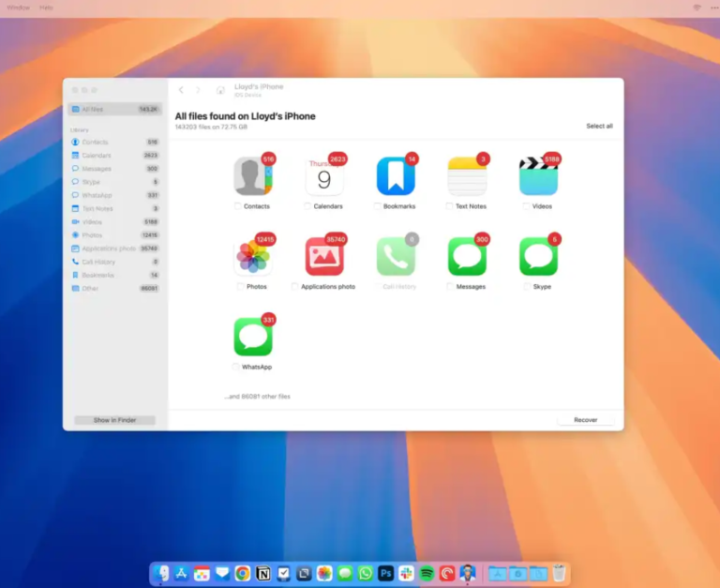This screenshot has height=588, width=720.
Task: Select Bookmarks in the sidebar library
Action: coord(114,275)
